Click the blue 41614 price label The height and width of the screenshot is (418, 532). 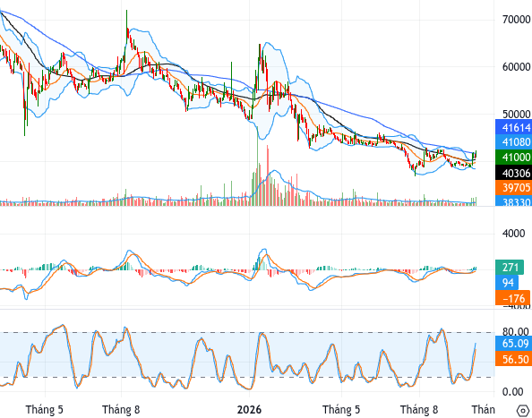(x=514, y=127)
